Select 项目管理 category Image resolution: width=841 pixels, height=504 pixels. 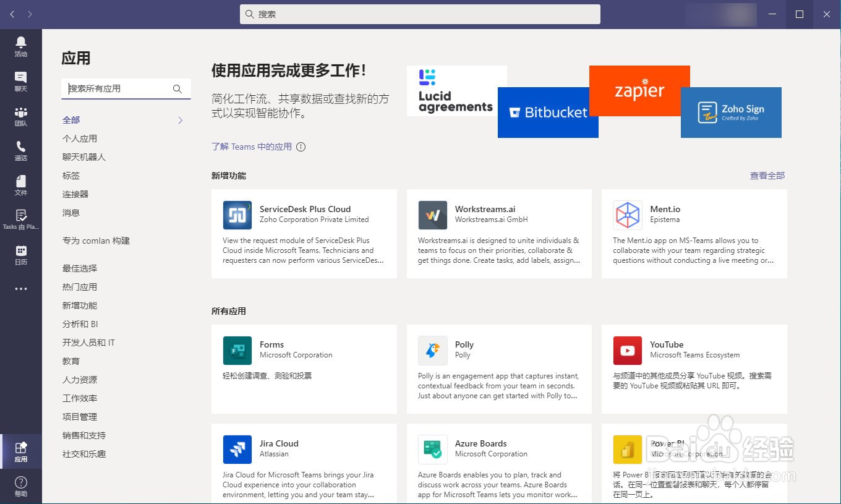click(x=80, y=417)
